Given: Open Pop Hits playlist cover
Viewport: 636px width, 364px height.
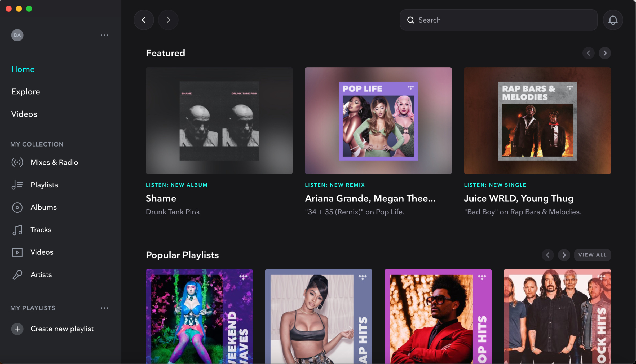Looking at the screenshot, I should pos(438,317).
